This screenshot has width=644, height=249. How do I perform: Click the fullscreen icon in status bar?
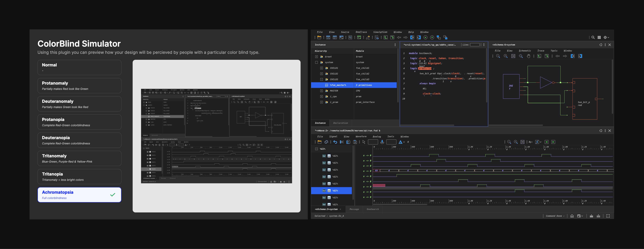[x=608, y=216]
